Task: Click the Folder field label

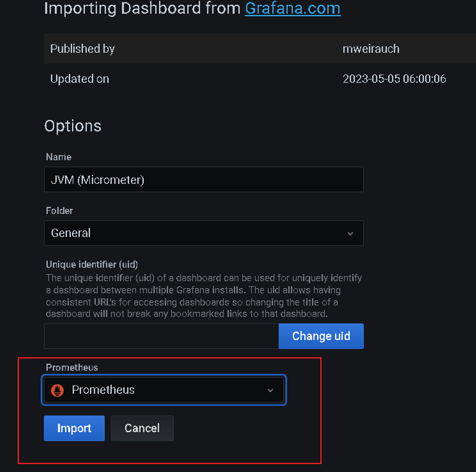Action: click(60, 211)
